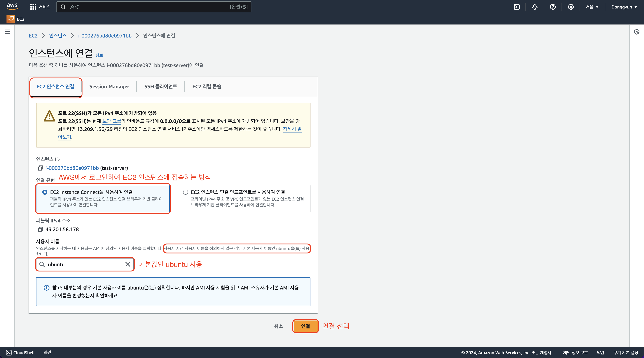The height and width of the screenshot is (358, 644).
Task: Click the 취소 cancel button
Action: 278,326
